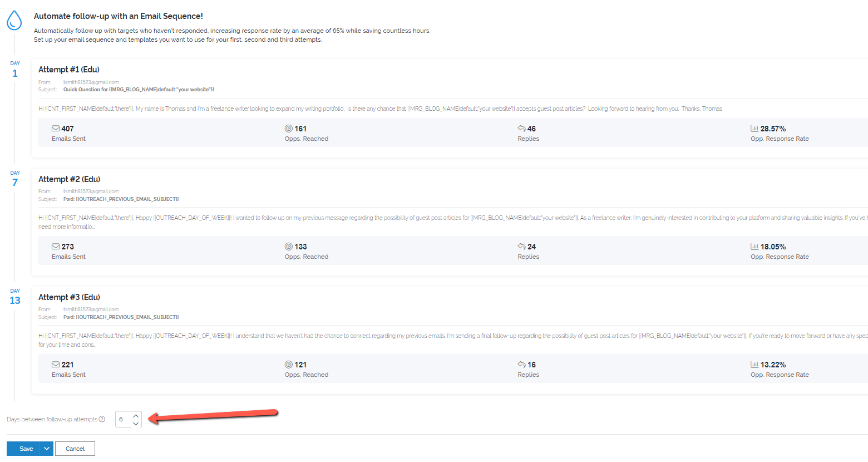Click the 121 opps reached value
Viewport: 868px width, 462px height.
(300, 365)
